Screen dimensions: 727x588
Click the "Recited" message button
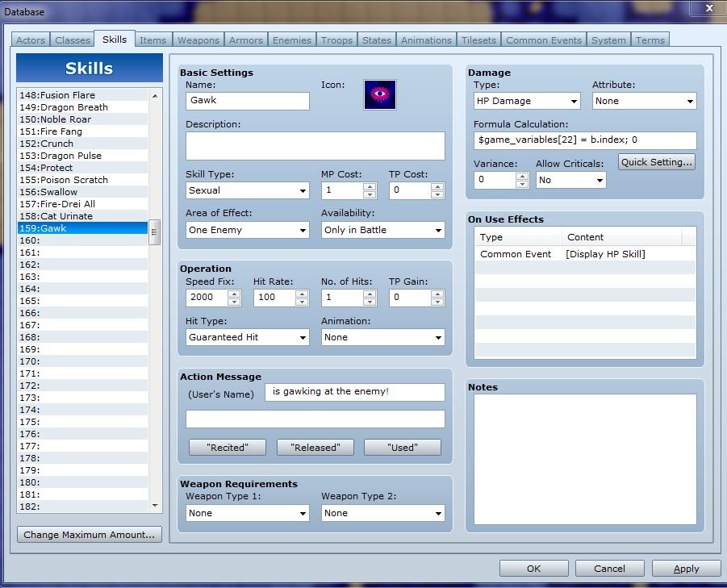coord(228,448)
